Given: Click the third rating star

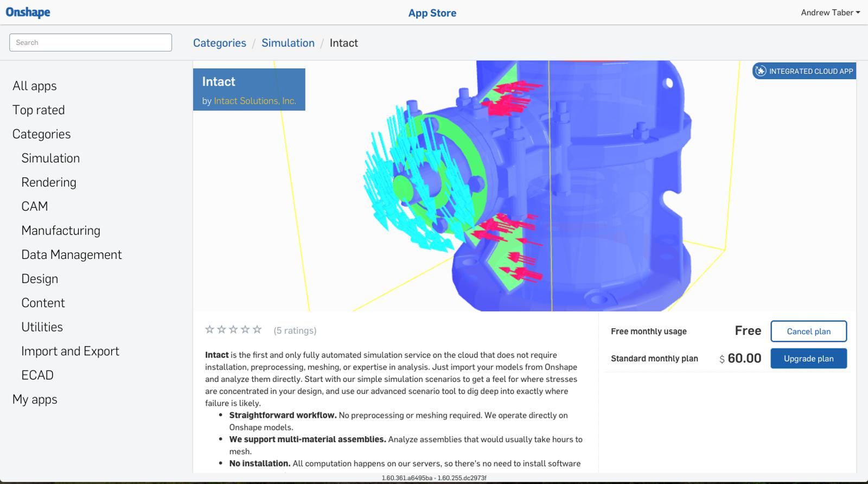Looking at the screenshot, I should pyautogui.click(x=233, y=329).
